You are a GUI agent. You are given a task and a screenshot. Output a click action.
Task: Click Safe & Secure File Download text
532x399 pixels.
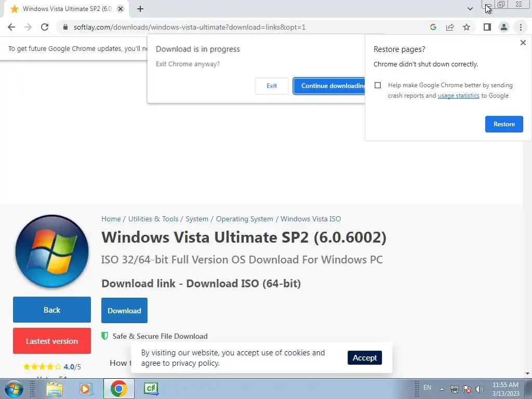pyautogui.click(x=160, y=336)
